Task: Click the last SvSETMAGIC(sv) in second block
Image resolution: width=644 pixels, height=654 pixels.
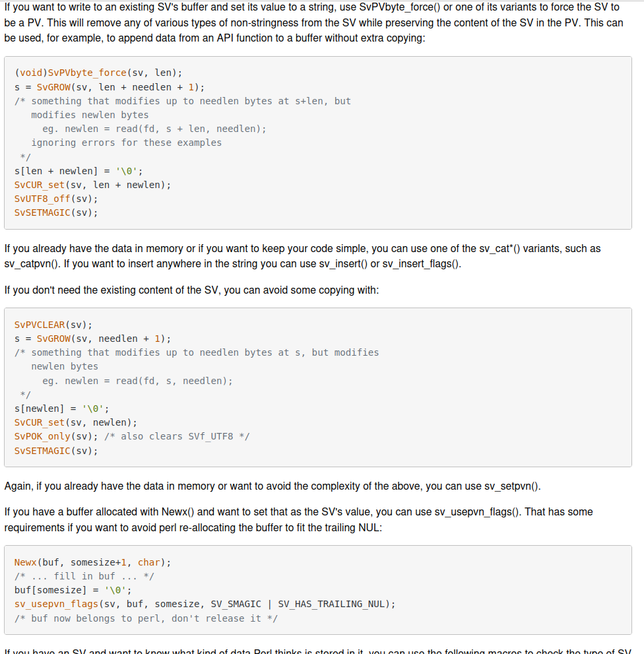Action: pyautogui.click(x=56, y=451)
